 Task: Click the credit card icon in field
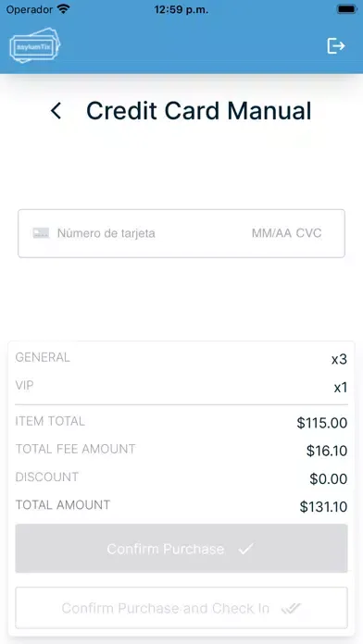pos(41,233)
